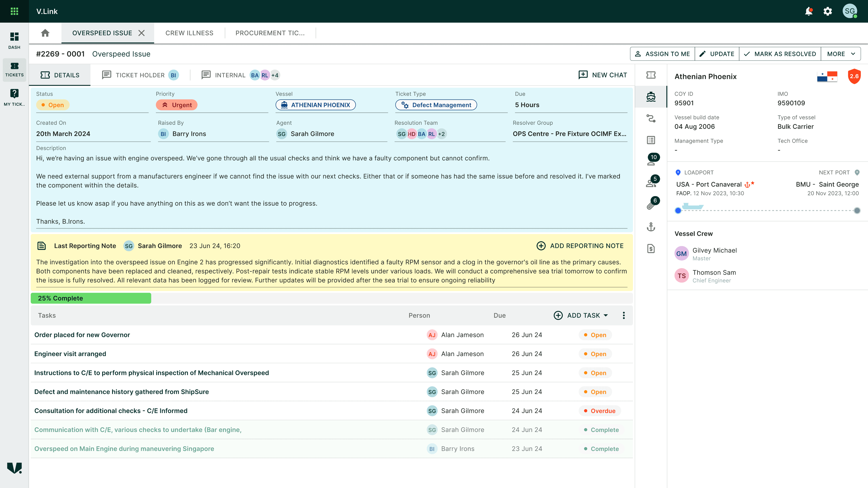Go to home tab icon

tap(45, 33)
